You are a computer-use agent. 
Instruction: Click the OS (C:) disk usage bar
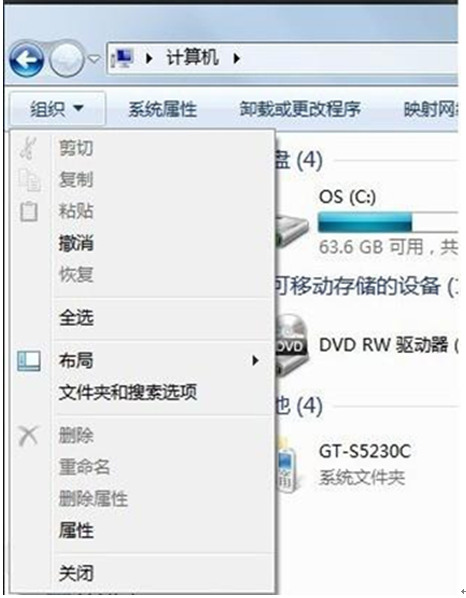[387, 223]
